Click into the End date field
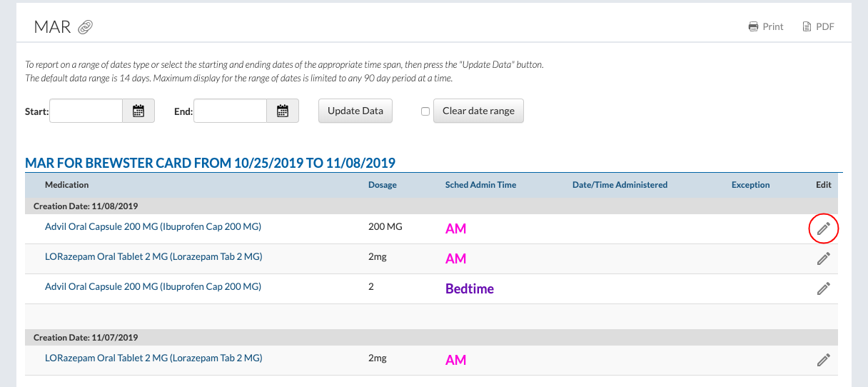Image resolution: width=868 pixels, height=387 pixels. [231, 111]
